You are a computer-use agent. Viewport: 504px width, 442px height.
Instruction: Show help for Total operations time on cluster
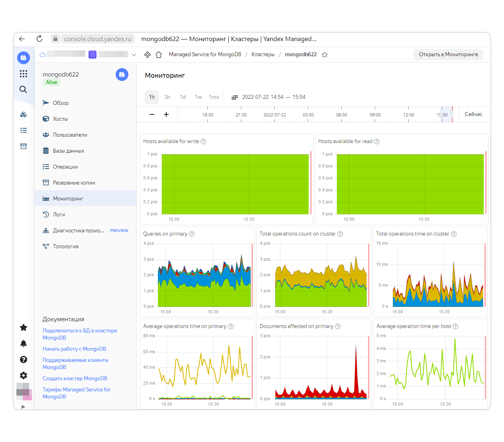(454, 234)
